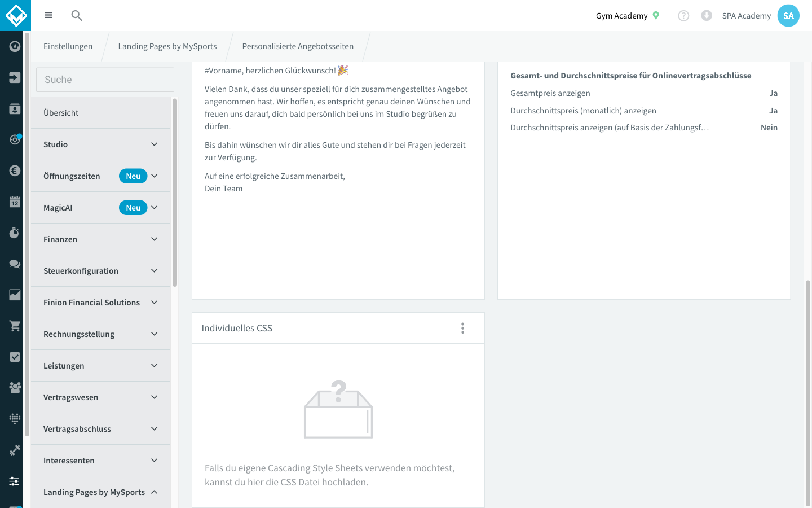This screenshot has height=508, width=812.
Task: Expand the Studio section
Action: (101, 144)
